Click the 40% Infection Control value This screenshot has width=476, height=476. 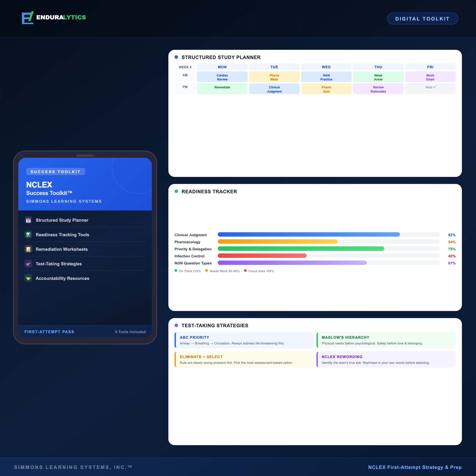tap(452, 256)
